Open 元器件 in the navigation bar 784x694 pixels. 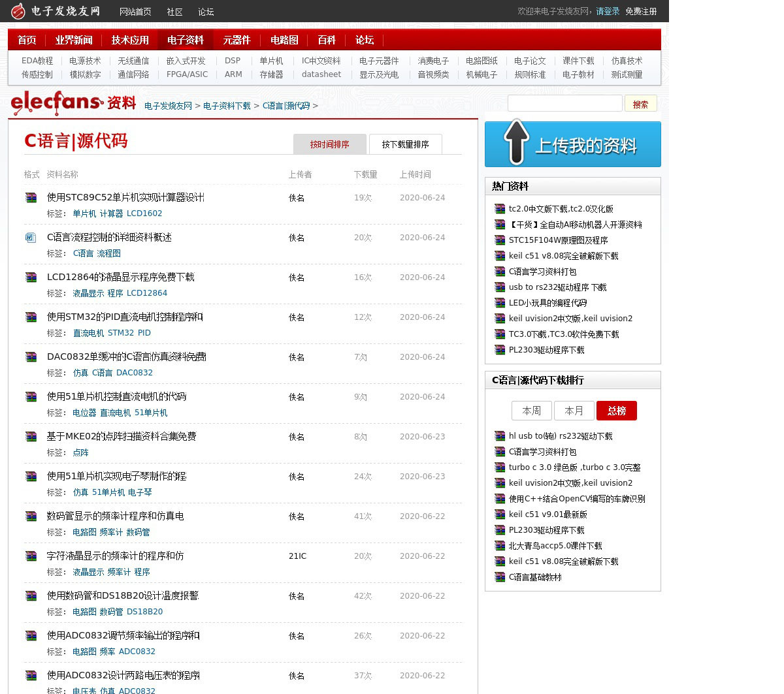coord(237,40)
